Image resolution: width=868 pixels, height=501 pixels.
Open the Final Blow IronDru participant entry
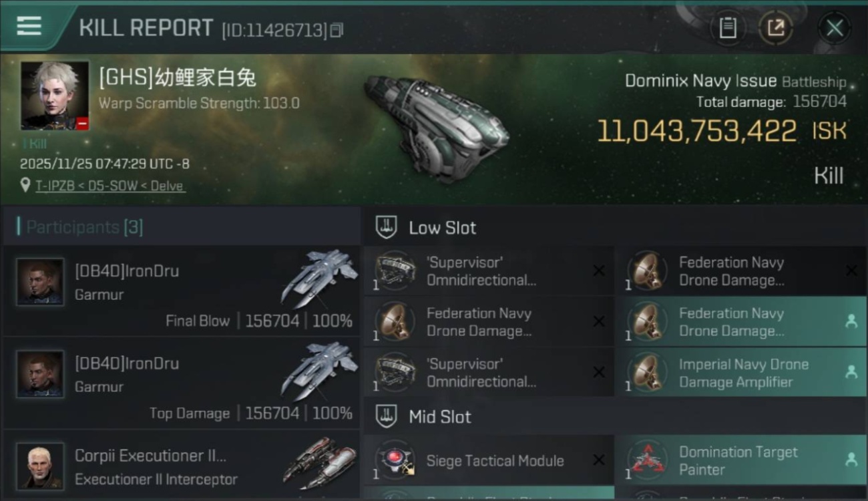182,291
